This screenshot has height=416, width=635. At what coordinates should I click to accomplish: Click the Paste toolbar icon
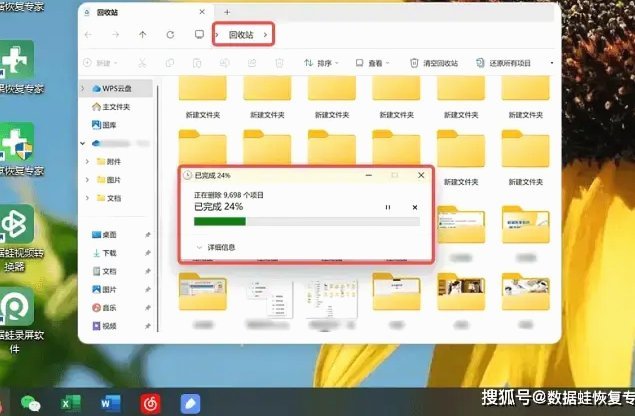pos(197,63)
